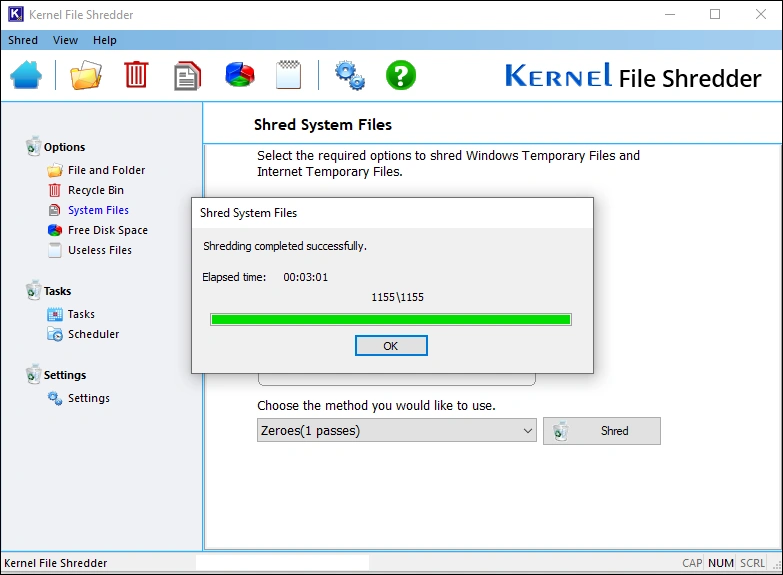Open Settings item in the sidebar

click(x=88, y=398)
